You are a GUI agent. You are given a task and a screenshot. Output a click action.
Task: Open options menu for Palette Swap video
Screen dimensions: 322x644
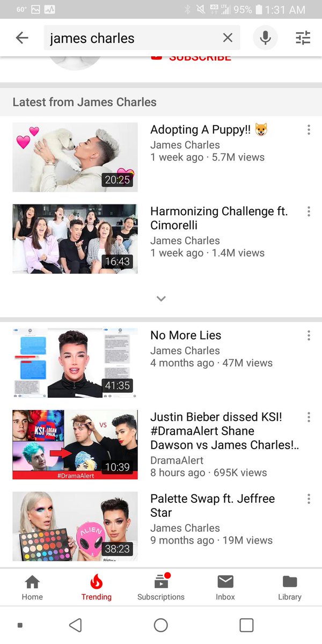pyautogui.click(x=309, y=499)
